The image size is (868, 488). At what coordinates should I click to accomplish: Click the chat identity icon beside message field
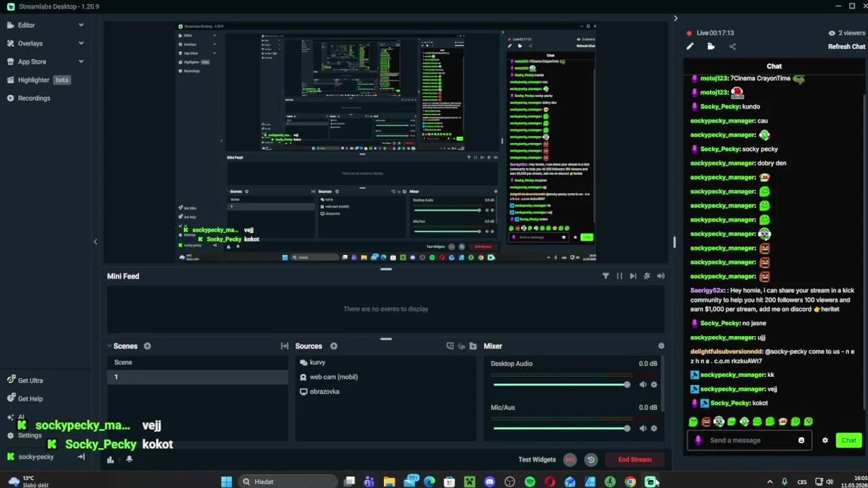pos(698,441)
